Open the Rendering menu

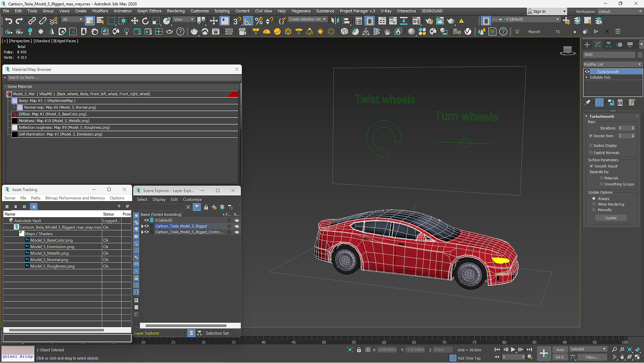[176, 11]
